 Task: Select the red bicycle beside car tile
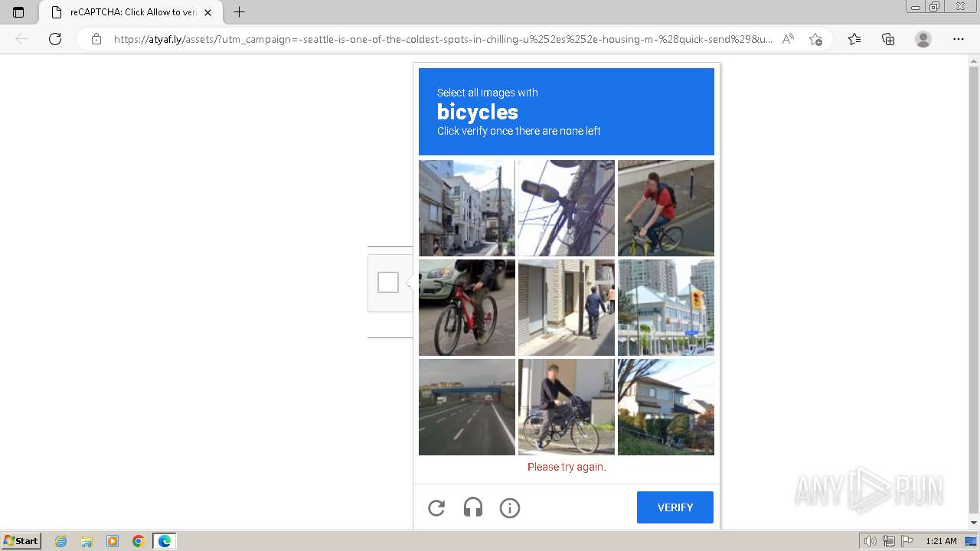[467, 308]
